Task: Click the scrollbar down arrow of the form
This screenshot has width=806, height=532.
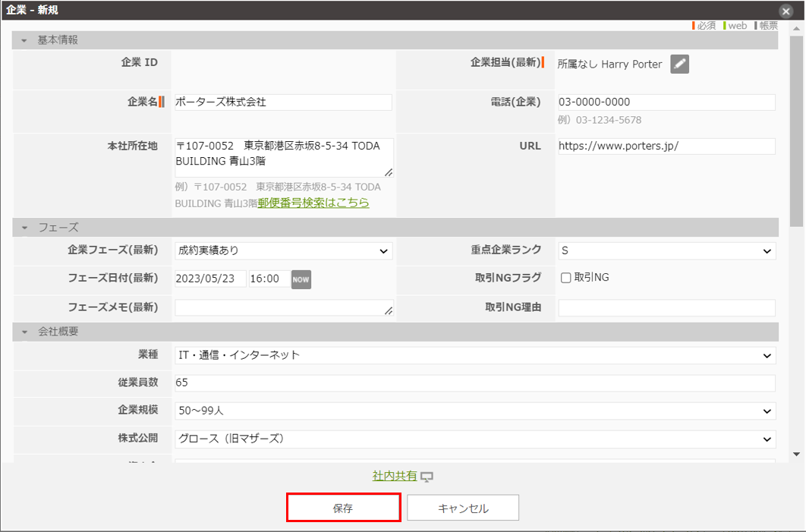Action: coord(796,454)
